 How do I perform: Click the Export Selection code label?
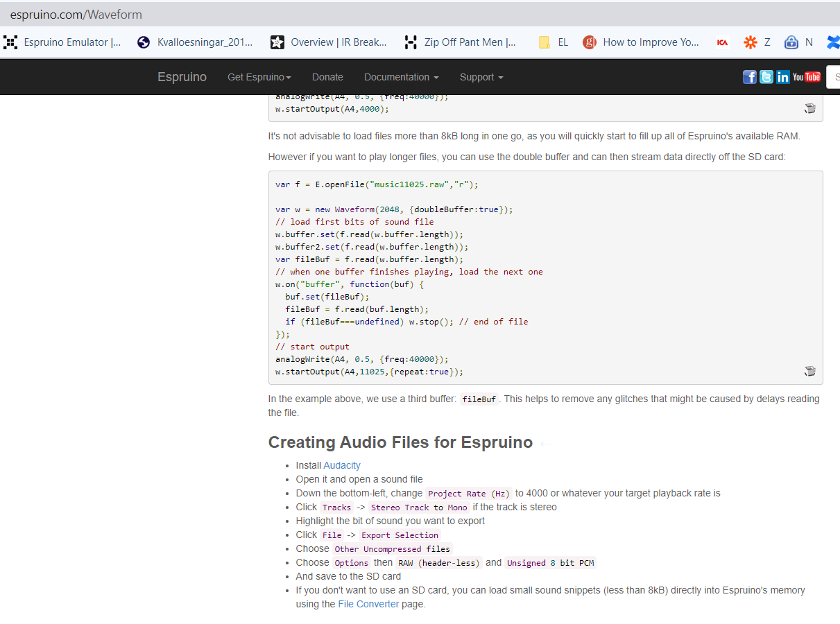coord(400,535)
